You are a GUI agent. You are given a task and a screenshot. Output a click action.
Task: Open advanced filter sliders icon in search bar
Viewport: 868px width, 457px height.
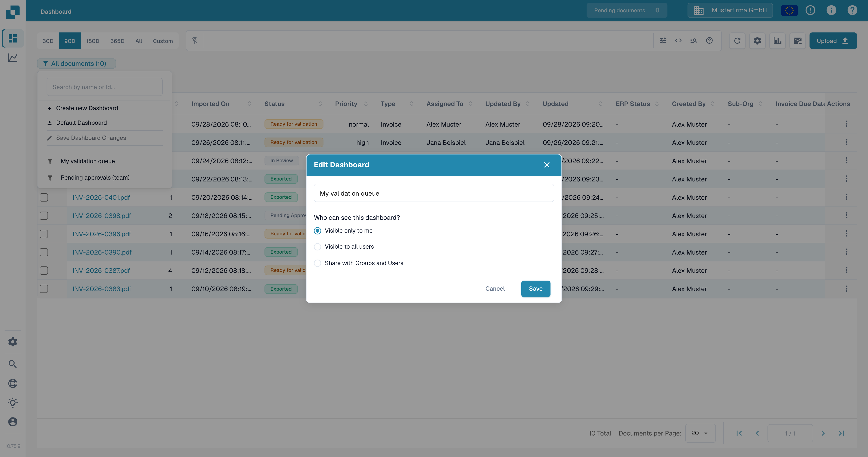(663, 40)
